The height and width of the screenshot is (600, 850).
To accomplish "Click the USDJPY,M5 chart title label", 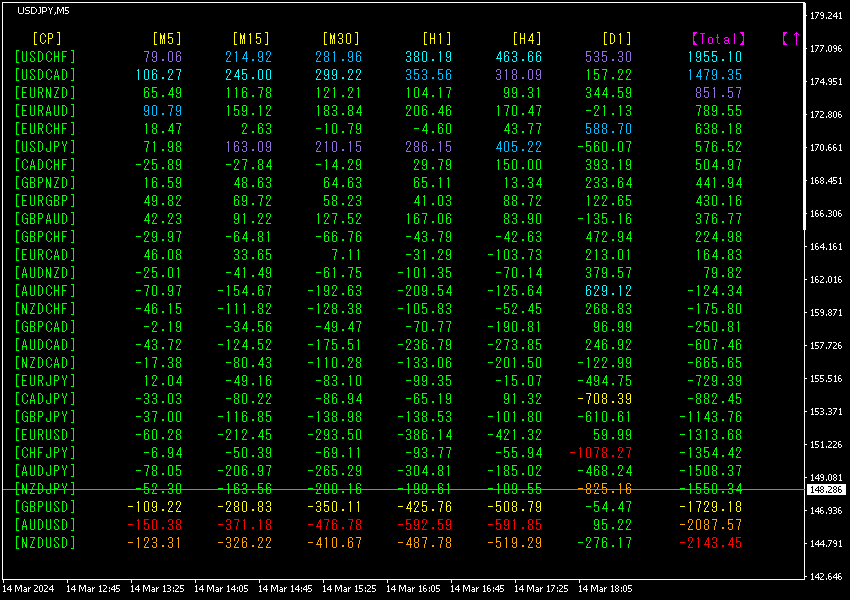I will coord(43,11).
